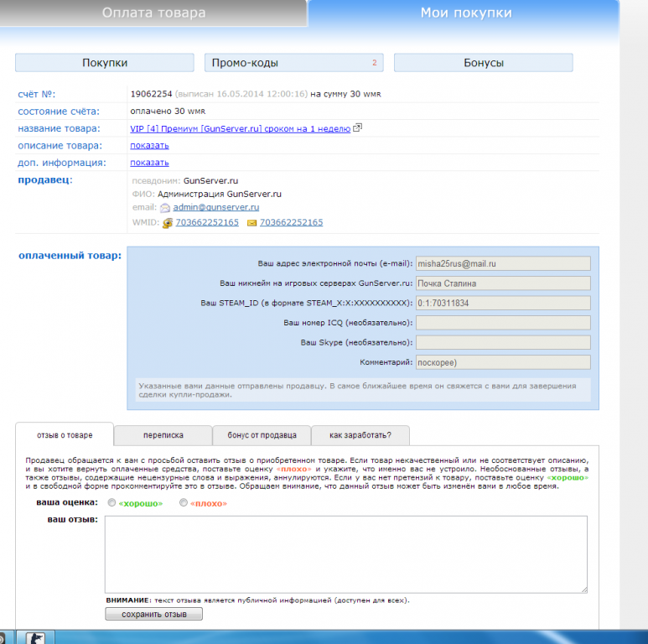
Task: Show additional info via доп. информация показать
Action: (x=149, y=163)
